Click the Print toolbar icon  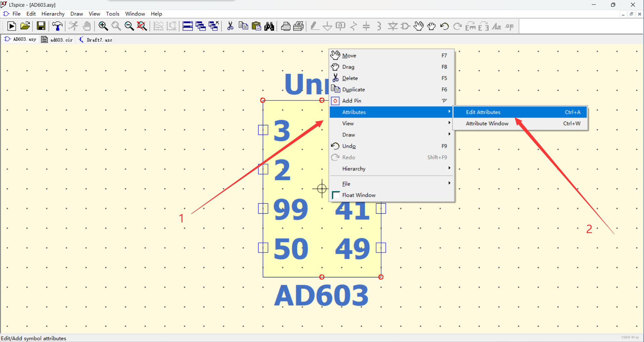[x=298, y=26]
